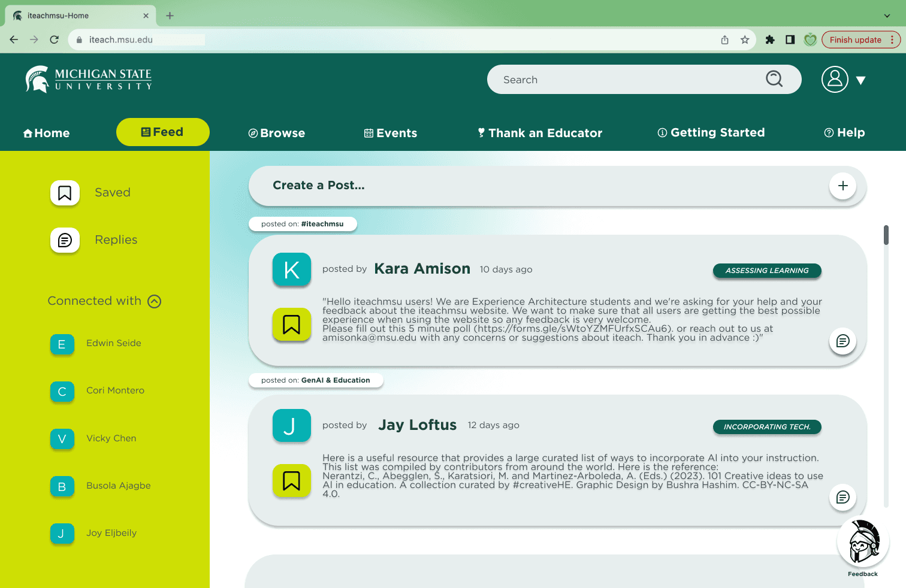Viewport: 906px width, 588px height.
Task: Collapse the Connected with list
Action: tap(155, 301)
